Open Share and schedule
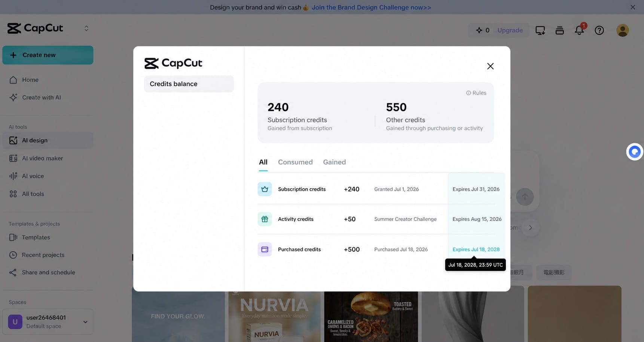This screenshot has height=342, width=644. pyautogui.click(x=48, y=272)
